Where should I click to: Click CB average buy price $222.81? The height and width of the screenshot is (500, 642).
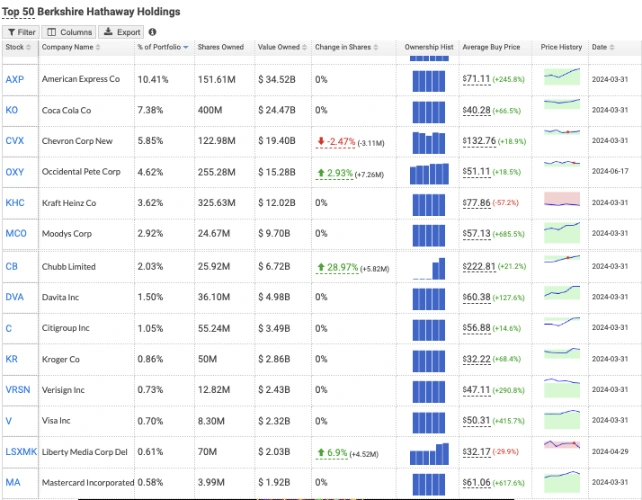(479, 267)
